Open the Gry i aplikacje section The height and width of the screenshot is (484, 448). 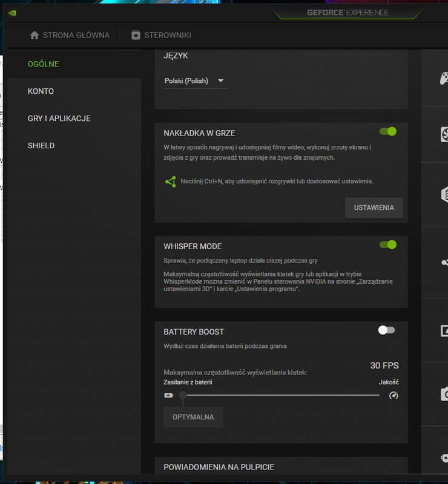click(x=74, y=119)
